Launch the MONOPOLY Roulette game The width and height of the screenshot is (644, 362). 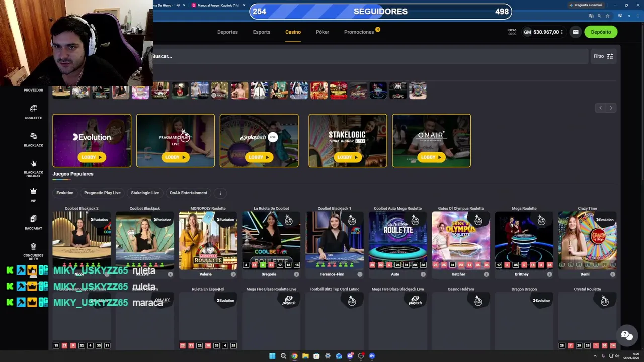point(208,240)
